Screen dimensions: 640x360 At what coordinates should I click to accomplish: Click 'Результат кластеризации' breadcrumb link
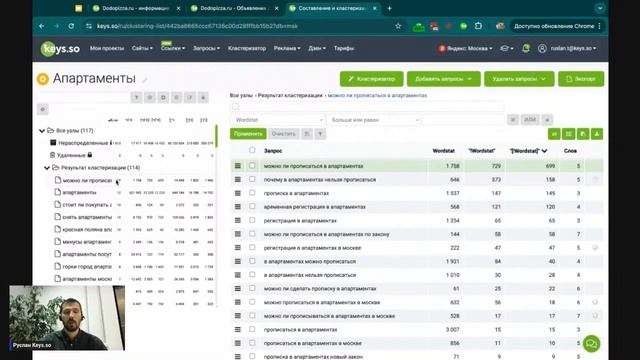(x=290, y=95)
